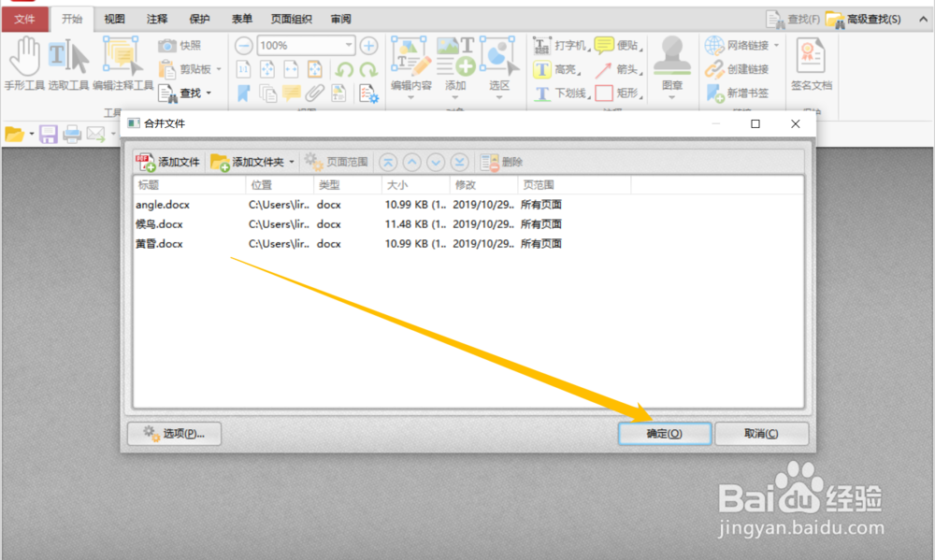Click the 签名文档 sign document icon

811,64
